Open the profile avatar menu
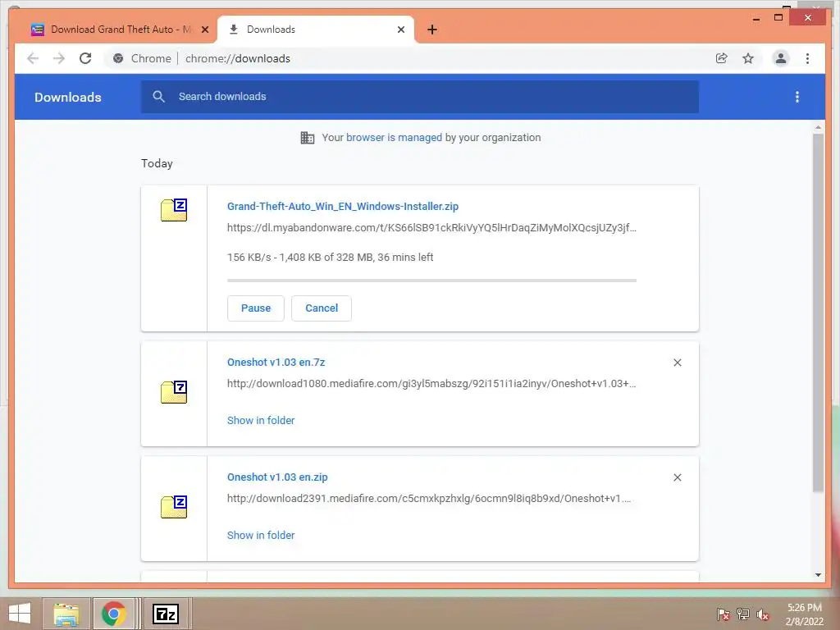Viewport: 840px width, 630px height. pyautogui.click(x=781, y=58)
